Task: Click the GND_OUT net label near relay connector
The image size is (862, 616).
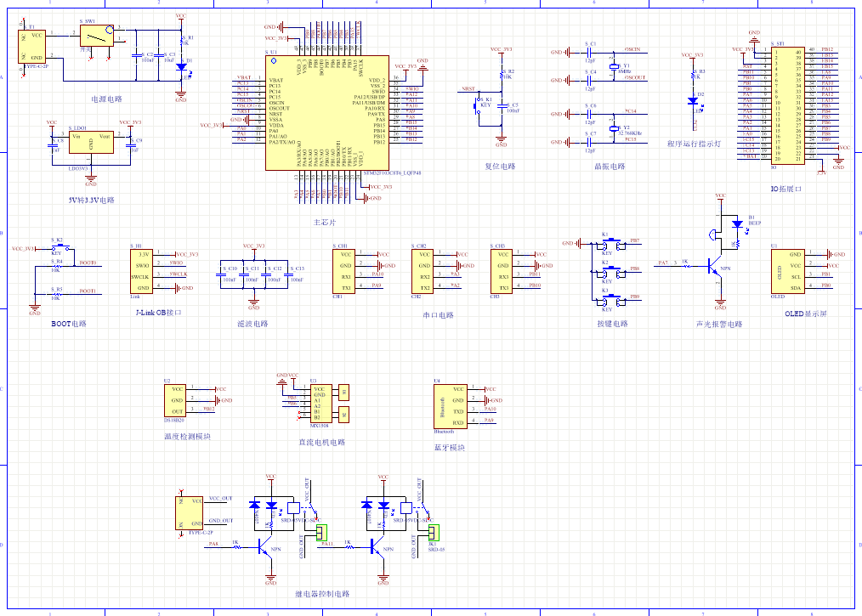Action: (x=221, y=520)
